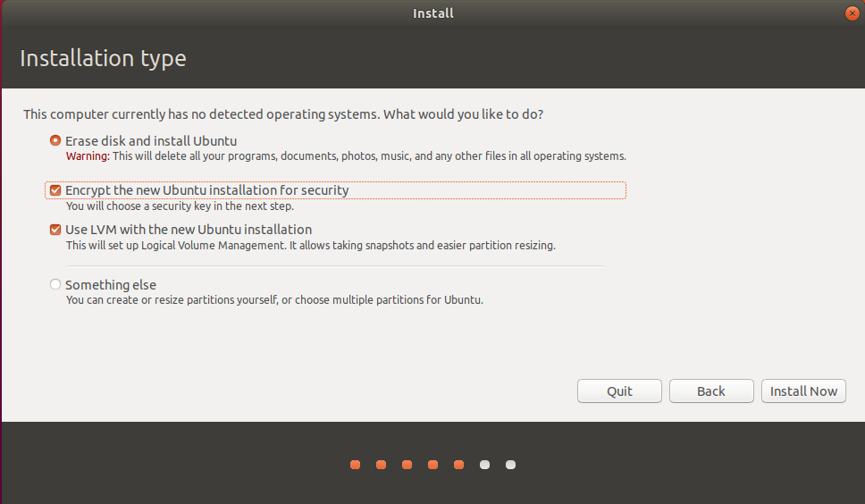
Task: Click the red 'Warning:' label text
Action: click(88, 156)
